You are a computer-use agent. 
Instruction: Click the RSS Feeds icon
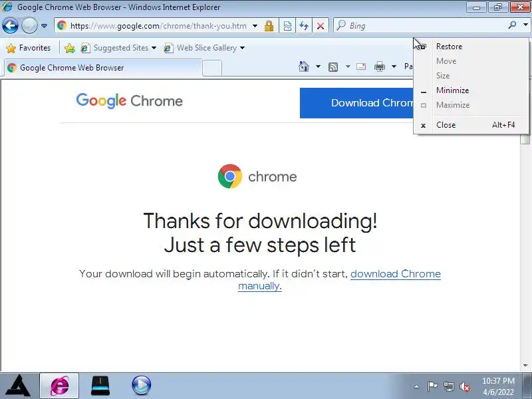pyautogui.click(x=333, y=67)
